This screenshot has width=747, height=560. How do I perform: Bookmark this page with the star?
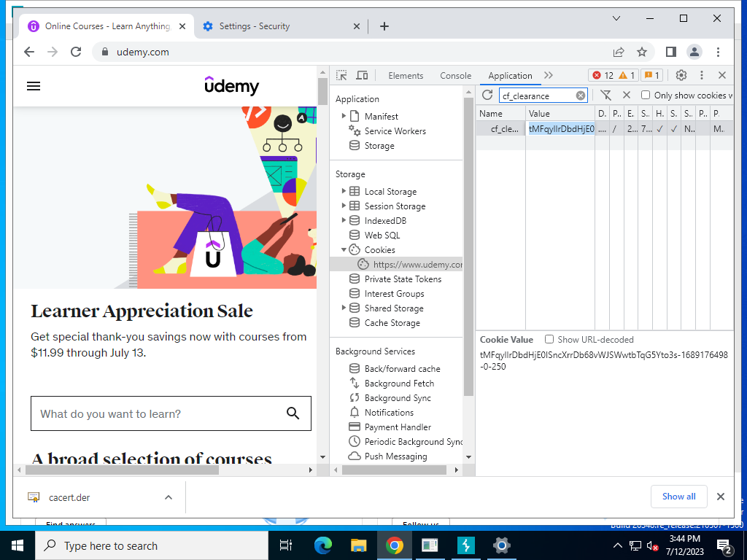[642, 52]
